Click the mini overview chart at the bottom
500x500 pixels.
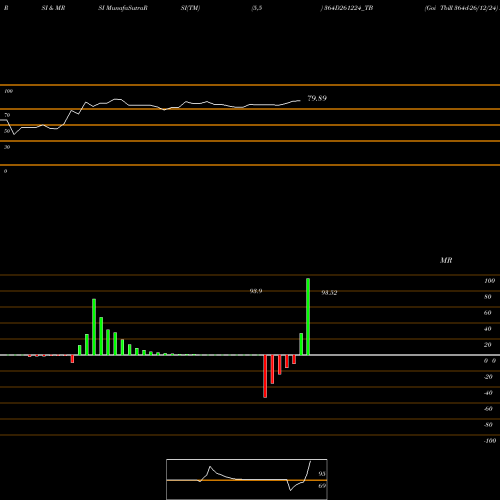coord(247,479)
